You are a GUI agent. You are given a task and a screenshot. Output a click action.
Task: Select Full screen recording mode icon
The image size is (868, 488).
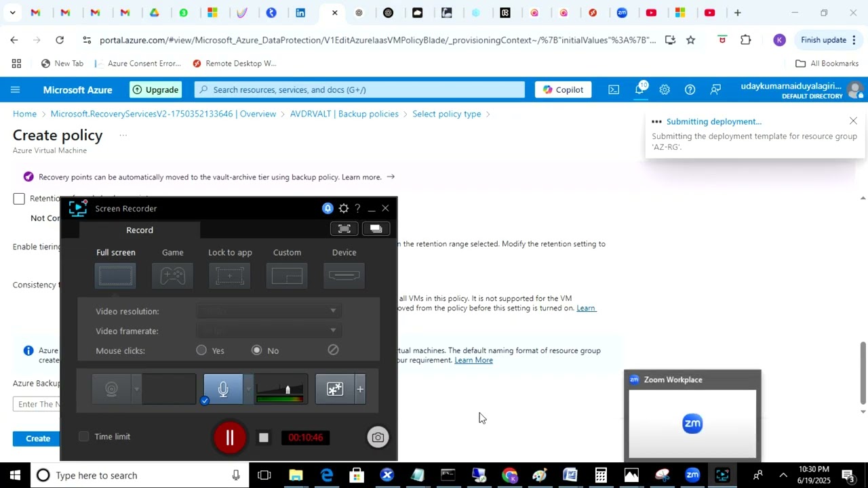tap(115, 276)
